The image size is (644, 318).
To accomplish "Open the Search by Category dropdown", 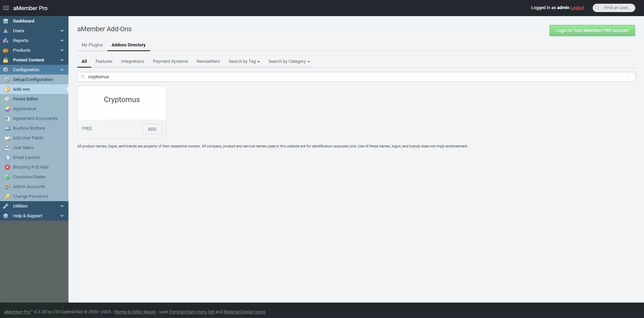I will tap(289, 61).
